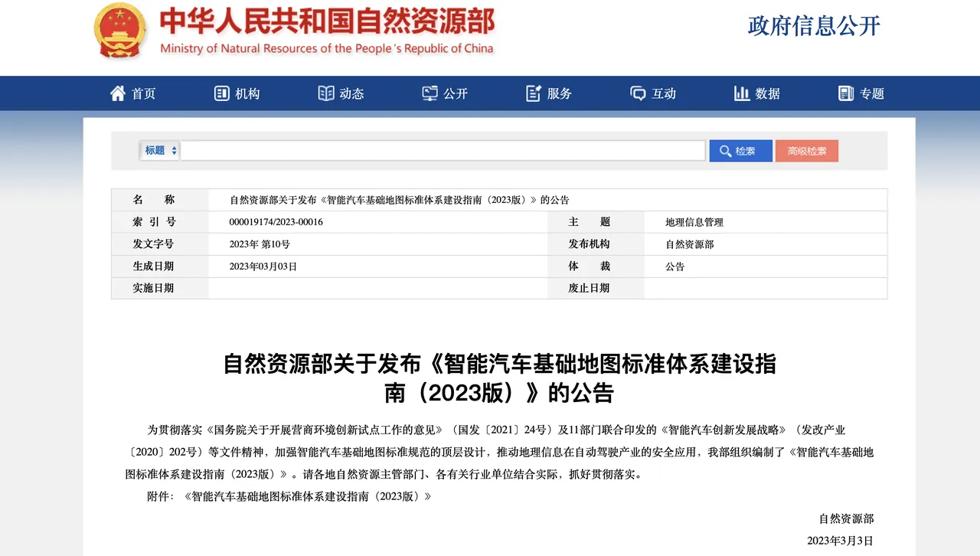Click the 专题 special topics icon
The height and width of the screenshot is (556, 980).
point(846,93)
